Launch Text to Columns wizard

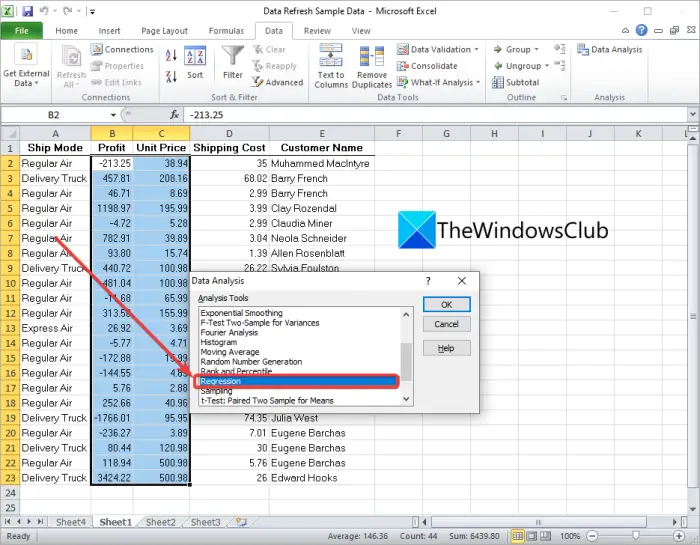(331, 66)
